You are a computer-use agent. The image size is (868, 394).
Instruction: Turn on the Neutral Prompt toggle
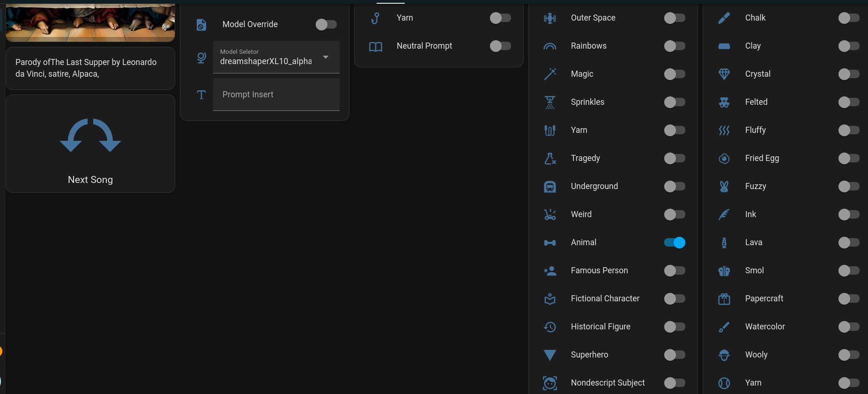coord(500,46)
